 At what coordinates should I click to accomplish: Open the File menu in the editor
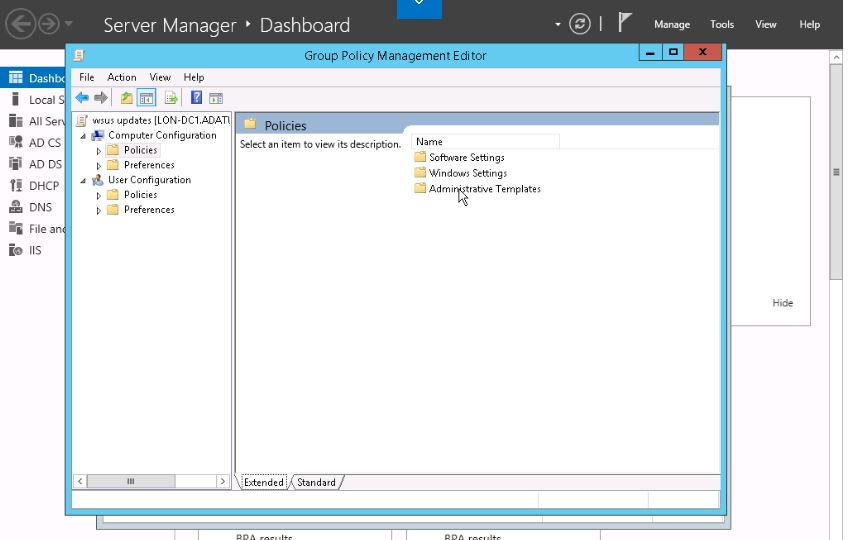[87, 77]
